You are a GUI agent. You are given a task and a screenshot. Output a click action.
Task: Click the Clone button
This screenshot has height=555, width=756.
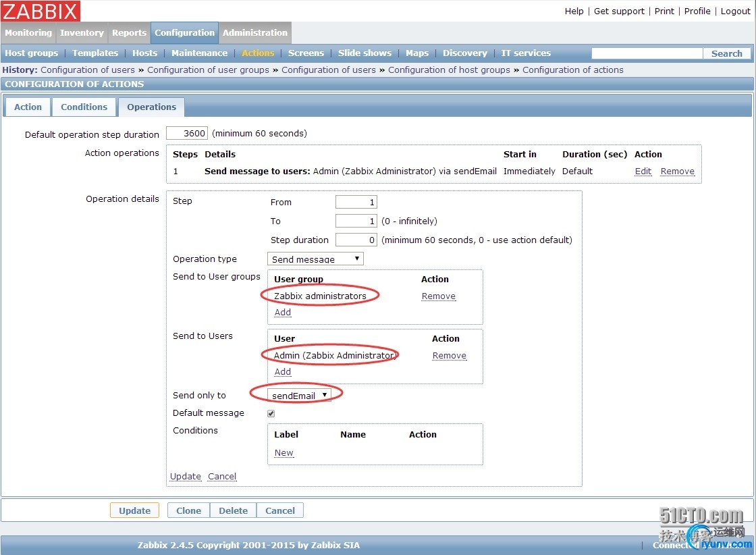(x=188, y=510)
